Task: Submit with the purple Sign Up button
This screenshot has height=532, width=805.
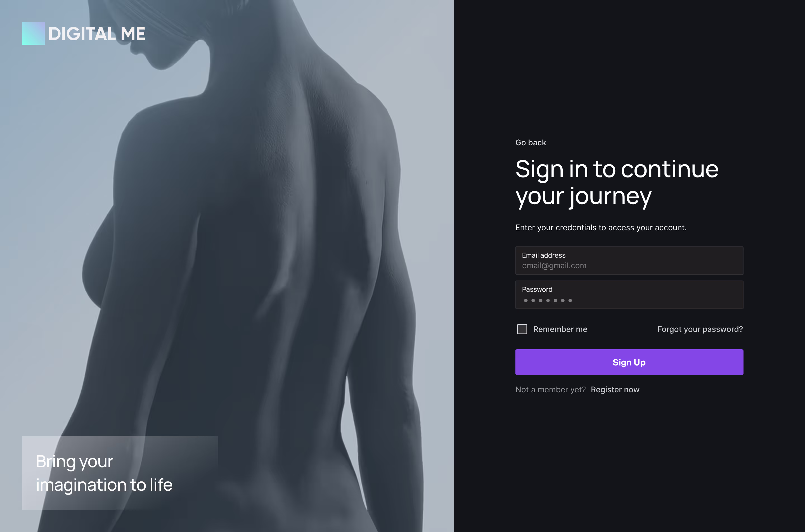Action: [x=629, y=362]
